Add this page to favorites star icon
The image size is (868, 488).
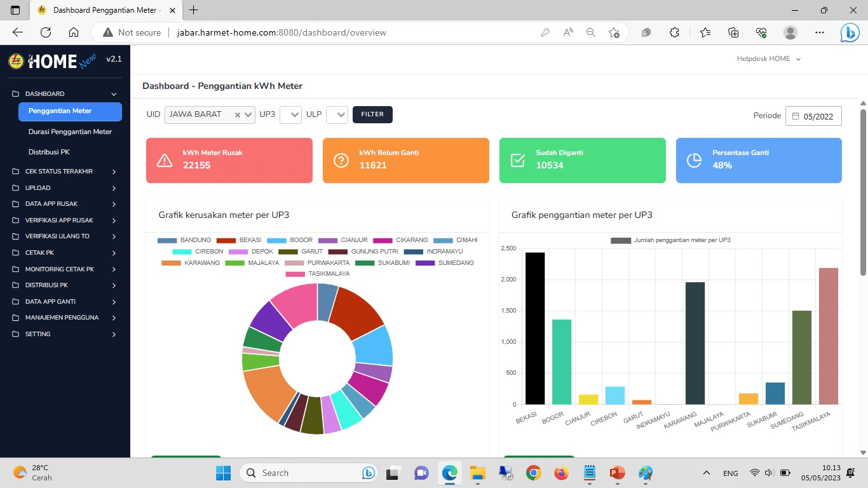(x=614, y=32)
